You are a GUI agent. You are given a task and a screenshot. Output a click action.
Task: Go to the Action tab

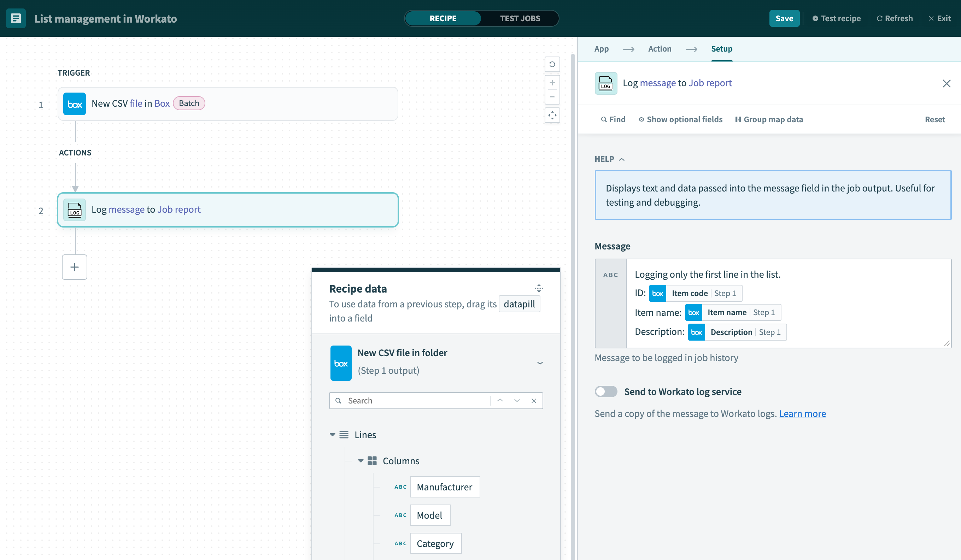coord(660,49)
